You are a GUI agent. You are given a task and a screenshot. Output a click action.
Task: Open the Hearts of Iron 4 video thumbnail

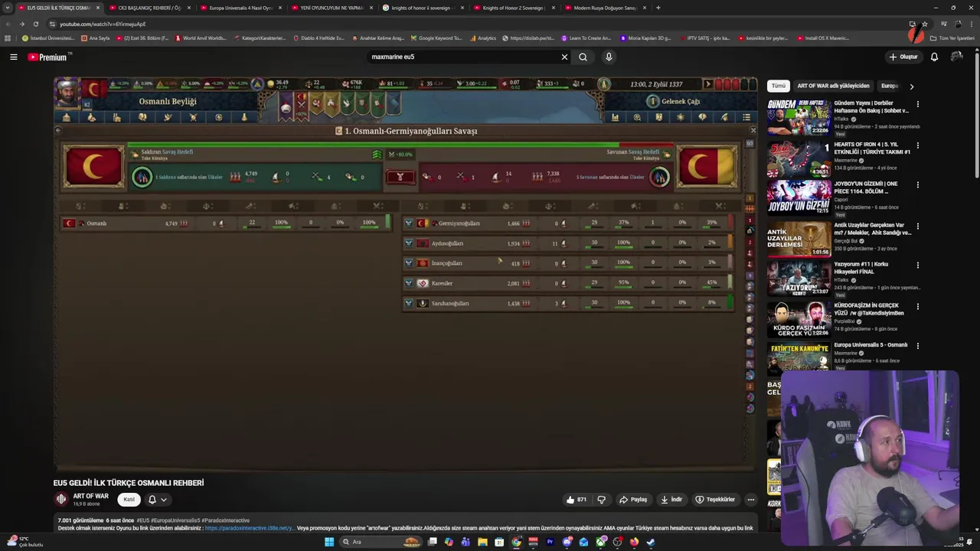[x=799, y=158]
